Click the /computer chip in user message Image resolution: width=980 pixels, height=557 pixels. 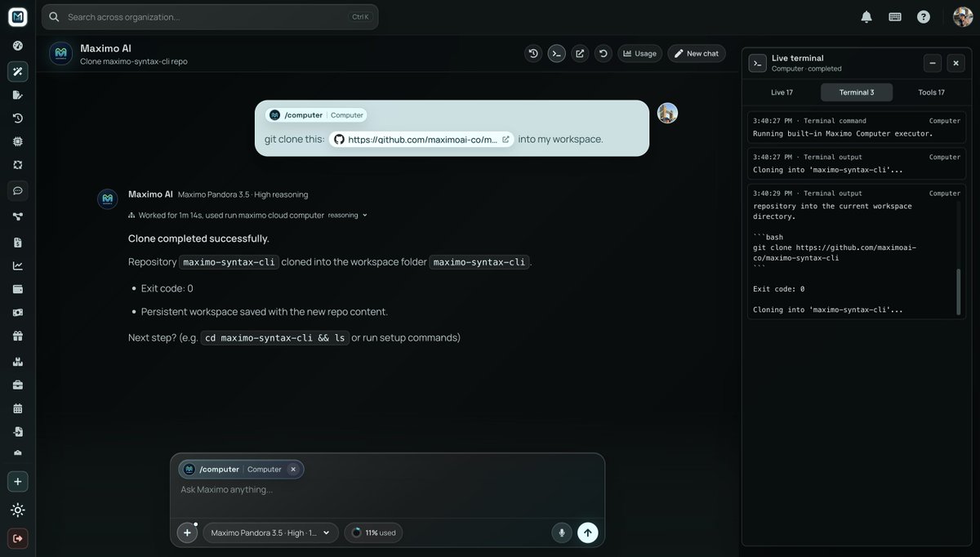[x=316, y=115]
